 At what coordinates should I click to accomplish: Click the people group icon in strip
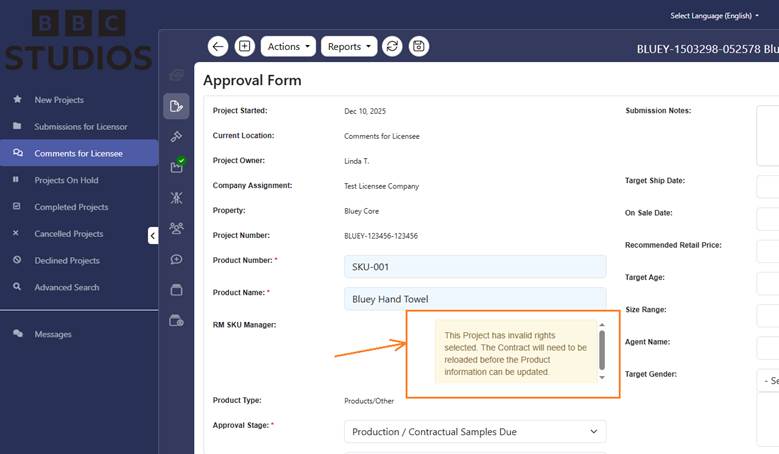pyautogui.click(x=176, y=228)
